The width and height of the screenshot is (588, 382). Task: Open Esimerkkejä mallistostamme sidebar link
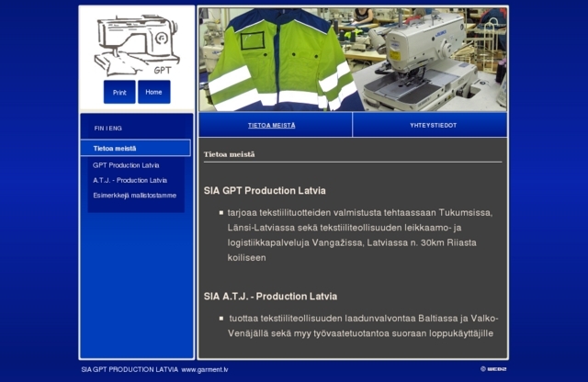click(135, 196)
